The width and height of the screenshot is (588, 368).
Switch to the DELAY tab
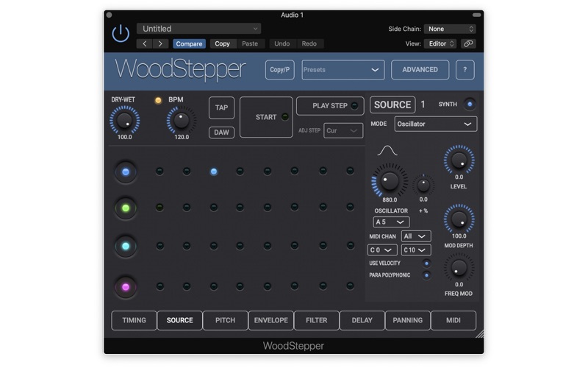pos(362,321)
